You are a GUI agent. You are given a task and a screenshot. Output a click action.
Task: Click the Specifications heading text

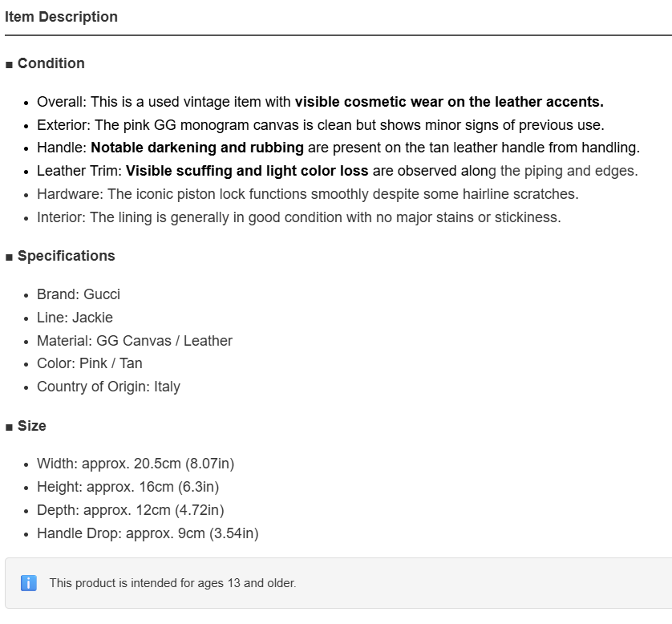click(x=67, y=256)
